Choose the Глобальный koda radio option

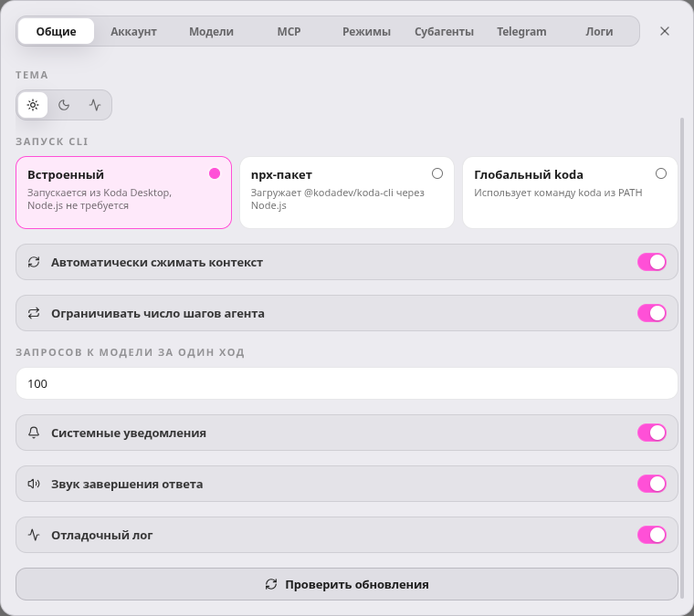[x=661, y=173]
